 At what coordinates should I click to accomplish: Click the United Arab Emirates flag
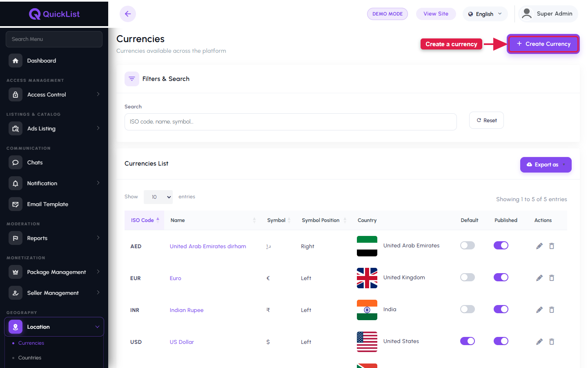tap(367, 246)
